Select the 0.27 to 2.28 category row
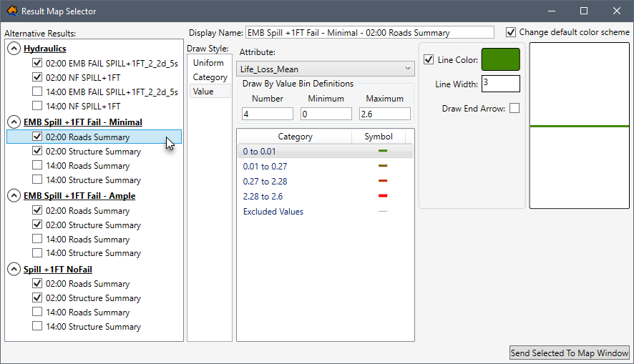Screen dimensions: 634x364 [326, 181]
